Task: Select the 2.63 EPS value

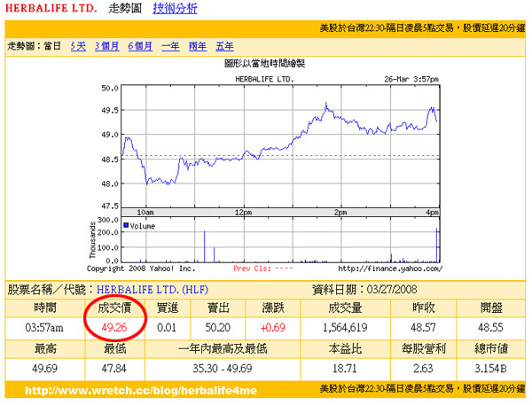Action: click(423, 369)
